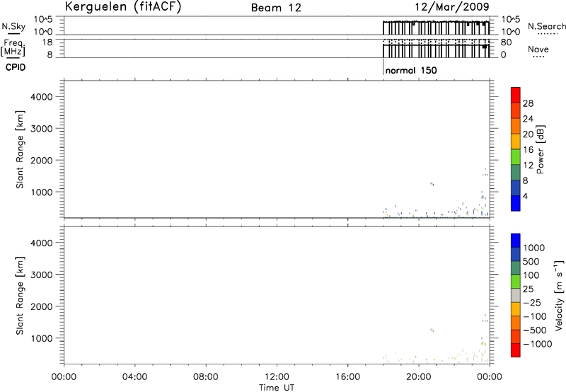
Task: Click power colorbar segment between 20 and 24
Action: coord(516,126)
